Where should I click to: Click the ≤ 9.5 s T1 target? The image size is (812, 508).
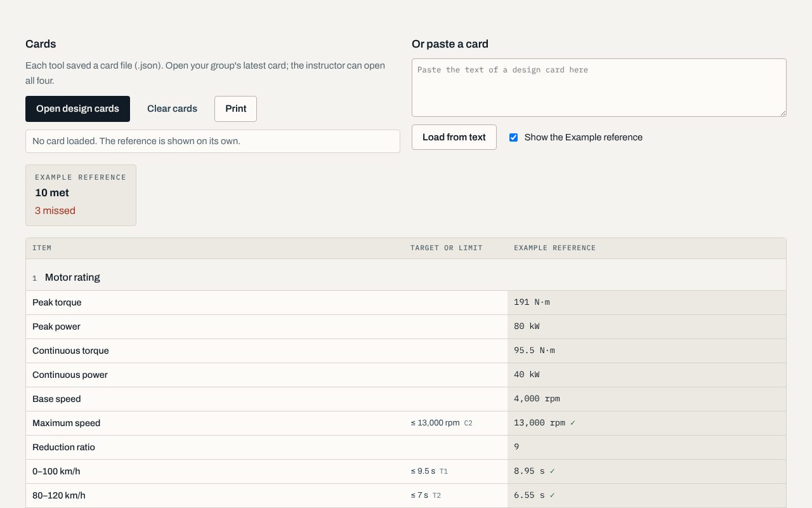pos(429,471)
